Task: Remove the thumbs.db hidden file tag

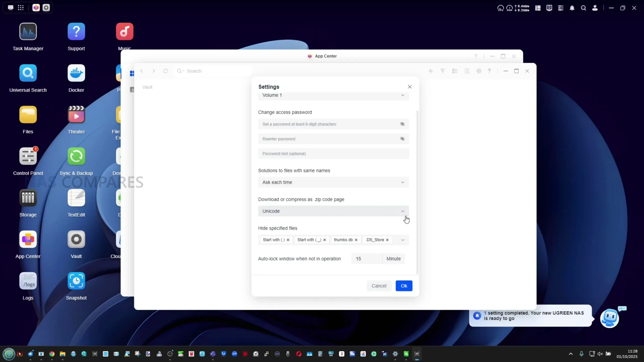Action: (x=356, y=240)
